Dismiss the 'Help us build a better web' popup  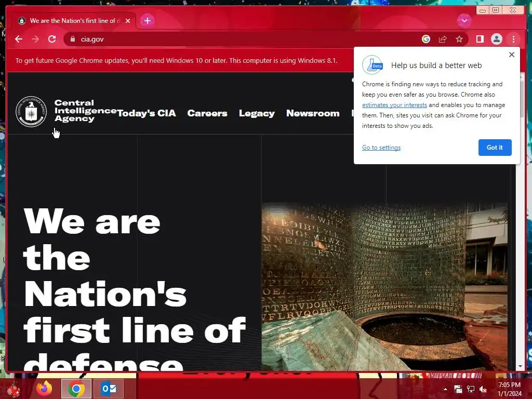[x=512, y=55]
